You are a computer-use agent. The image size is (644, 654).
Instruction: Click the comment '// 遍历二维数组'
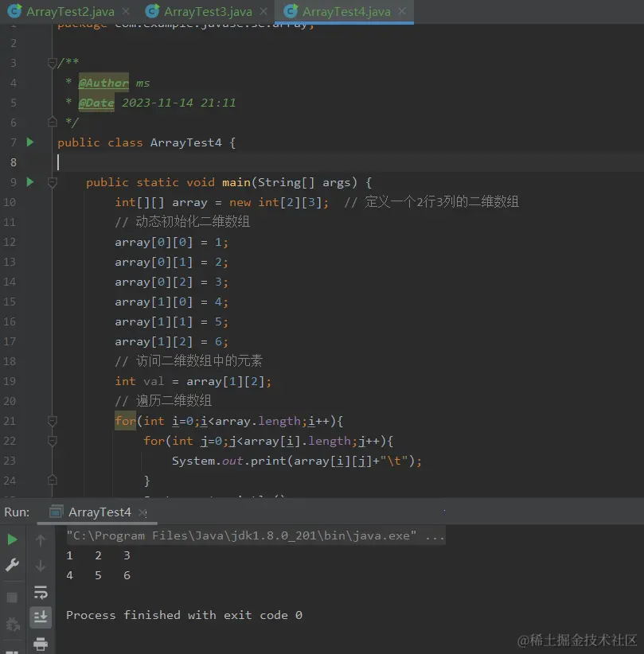[x=163, y=401]
